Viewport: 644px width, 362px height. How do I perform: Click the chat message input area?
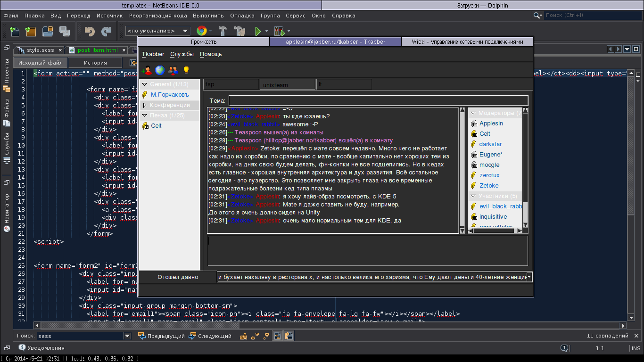[x=368, y=251]
